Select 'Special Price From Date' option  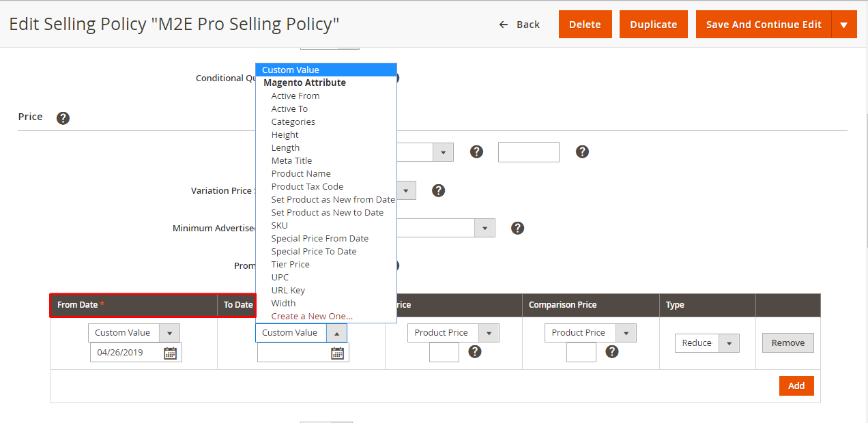click(319, 239)
